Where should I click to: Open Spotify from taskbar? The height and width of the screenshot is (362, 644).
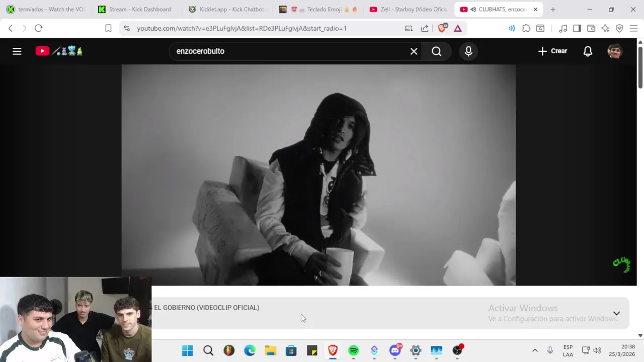click(x=353, y=350)
